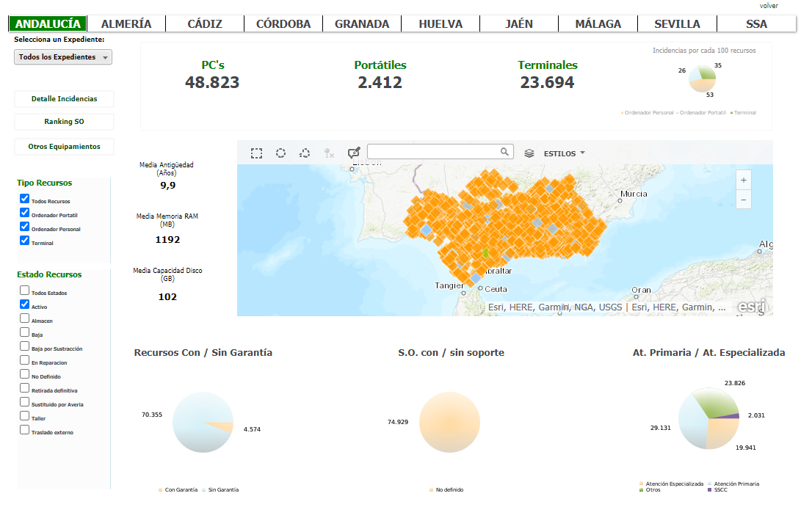
Task: Select the Con Garantía pie slice
Action: click(x=222, y=427)
